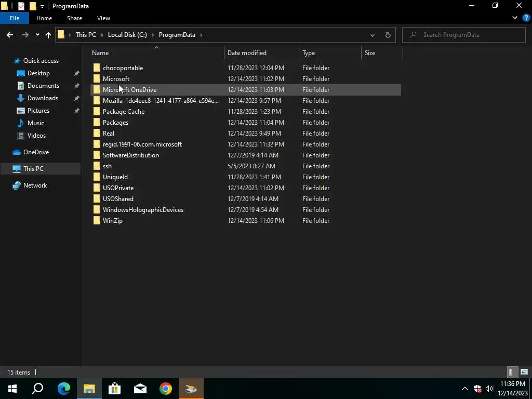Select the WindowsHolographicDevices folder

(x=143, y=210)
